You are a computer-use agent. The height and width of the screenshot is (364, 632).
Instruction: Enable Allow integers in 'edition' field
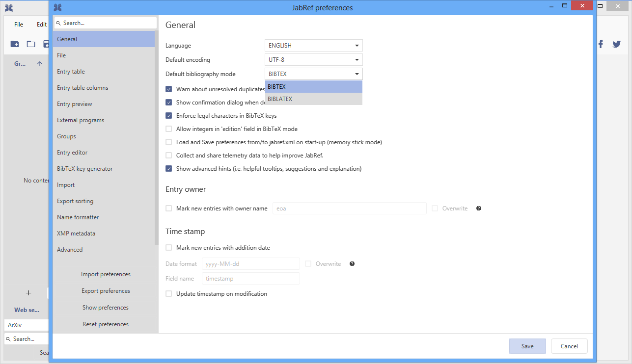click(169, 129)
